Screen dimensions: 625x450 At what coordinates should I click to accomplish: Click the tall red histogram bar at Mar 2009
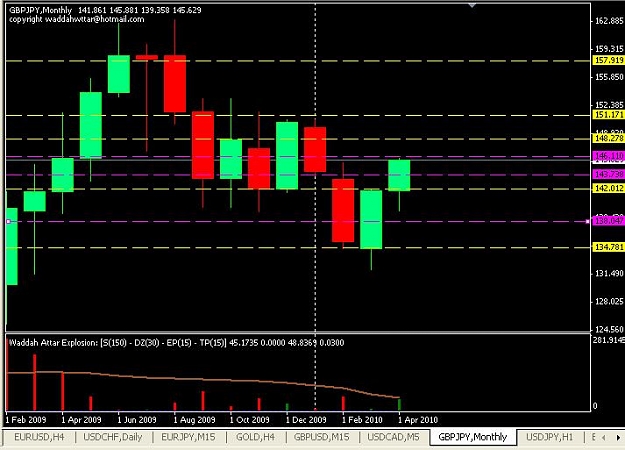[35, 382]
